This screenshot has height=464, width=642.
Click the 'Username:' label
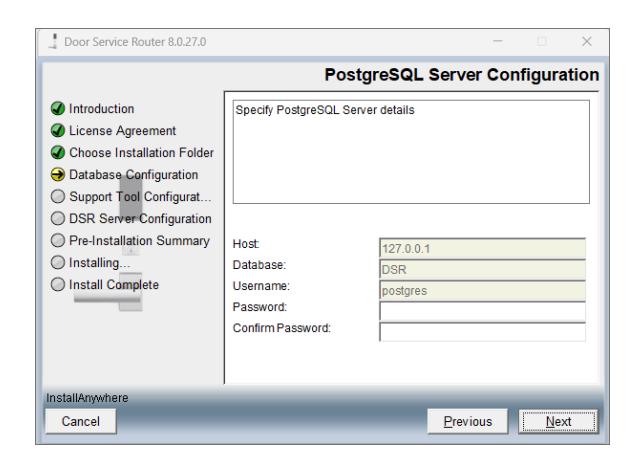261,286
